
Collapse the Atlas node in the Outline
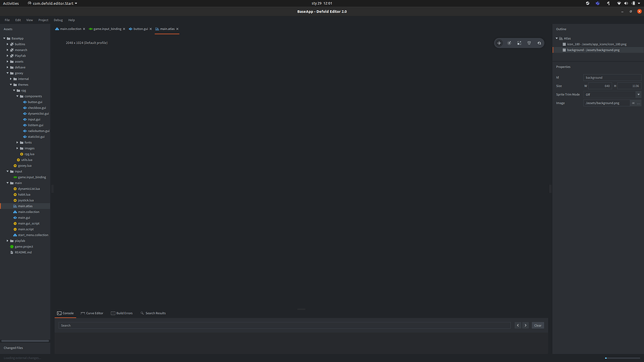(x=557, y=38)
